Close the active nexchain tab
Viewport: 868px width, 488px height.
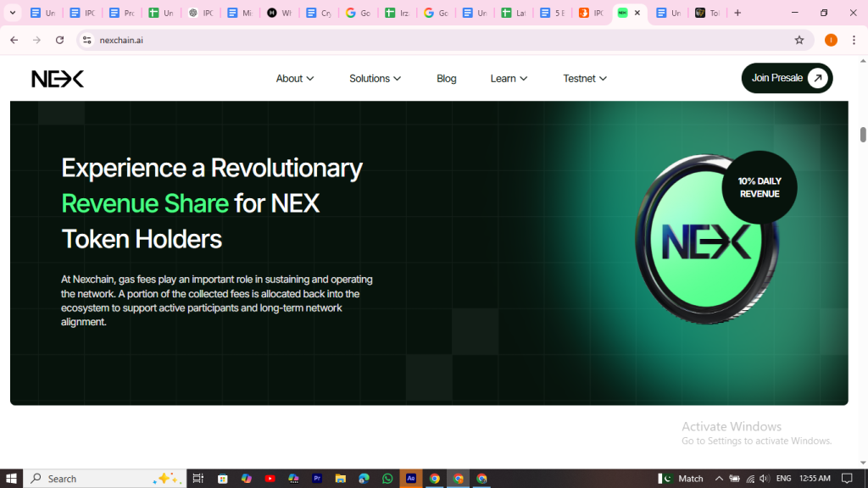click(x=637, y=13)
